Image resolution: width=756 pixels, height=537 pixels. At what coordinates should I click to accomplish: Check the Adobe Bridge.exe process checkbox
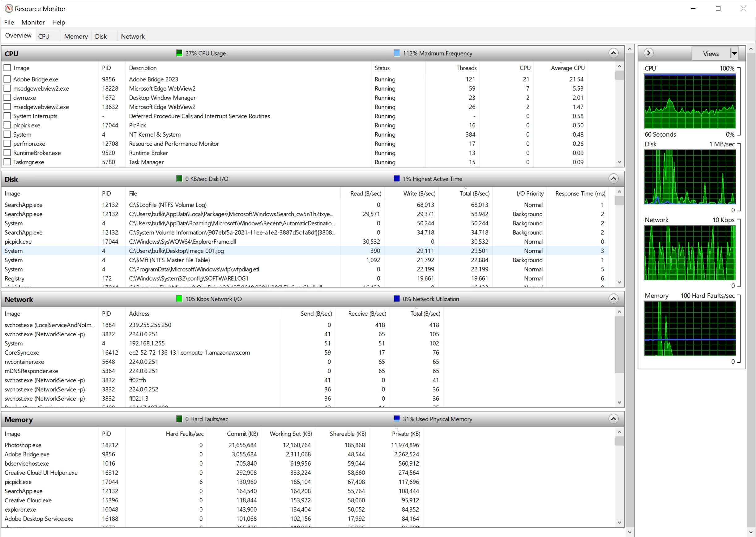[7, 79]
